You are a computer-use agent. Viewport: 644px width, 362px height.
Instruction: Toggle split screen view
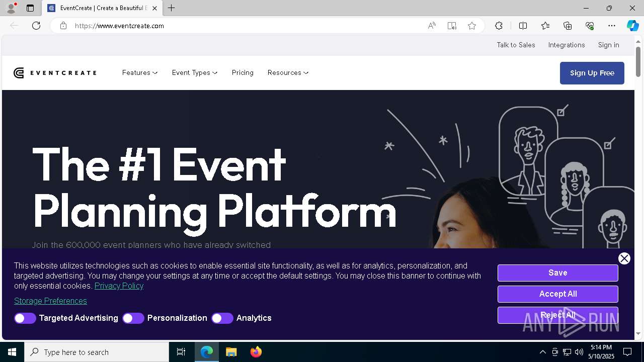point(523,26)
